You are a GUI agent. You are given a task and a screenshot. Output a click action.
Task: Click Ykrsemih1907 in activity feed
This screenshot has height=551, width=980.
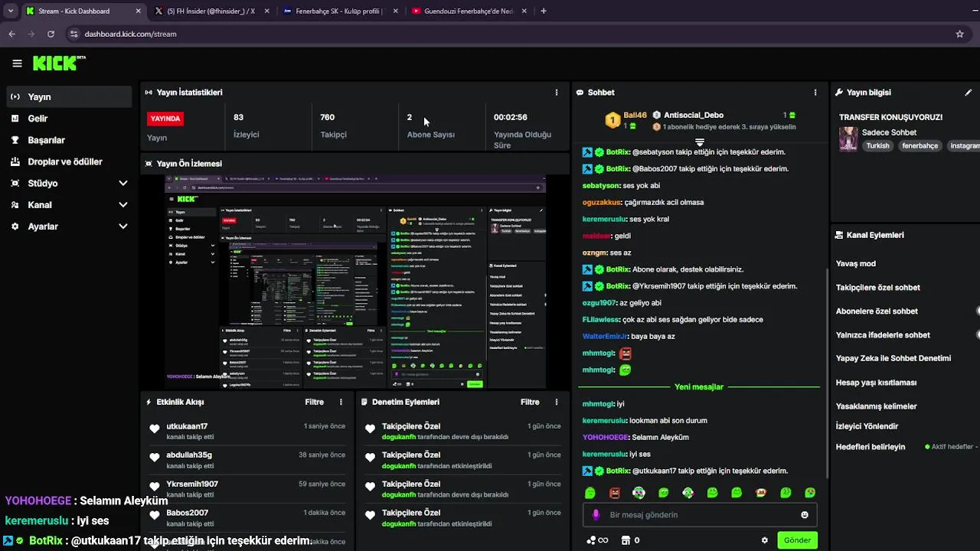[192, 484]
